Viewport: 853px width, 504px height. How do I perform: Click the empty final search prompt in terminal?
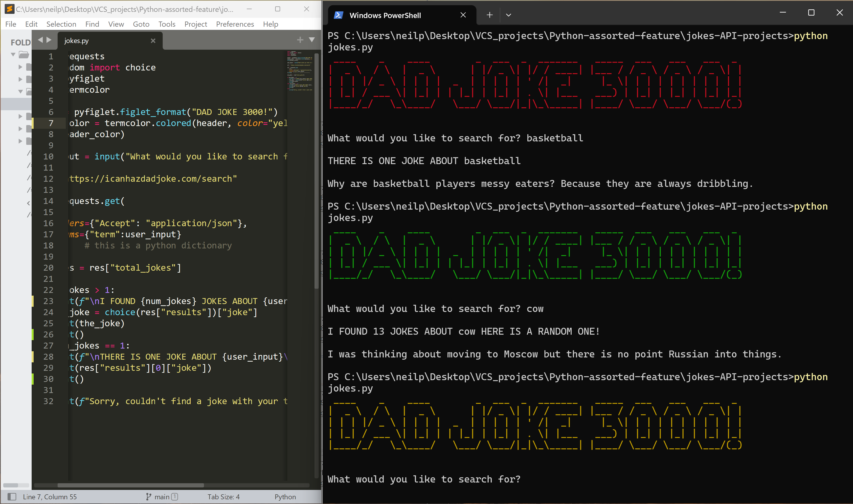click(424, 479)
